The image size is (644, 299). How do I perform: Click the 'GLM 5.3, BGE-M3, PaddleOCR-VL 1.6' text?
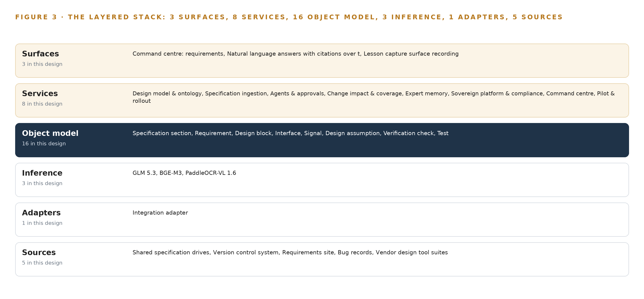pos(184,173)
